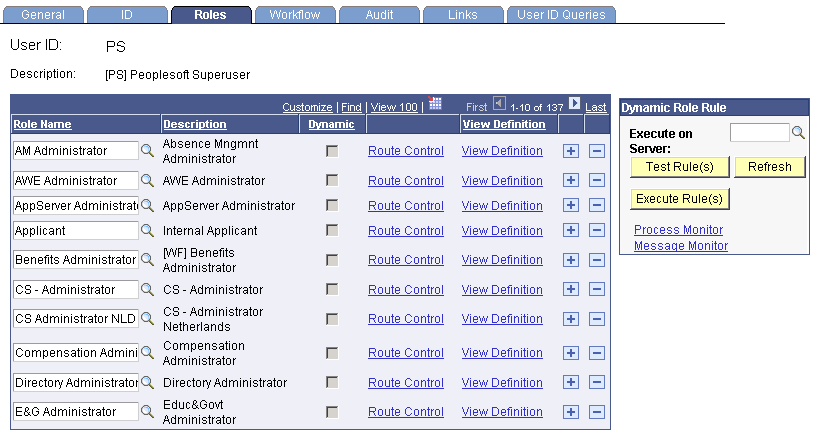Check the Dynamic box for Applicant
The height and width of the screenshot is (432, 821).
pyautogui.click(x=332, y=230)
